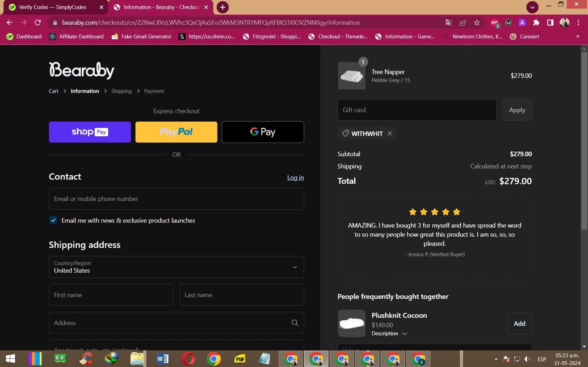Open the yellow PDF app in taskbar

[x=240, y=359]
